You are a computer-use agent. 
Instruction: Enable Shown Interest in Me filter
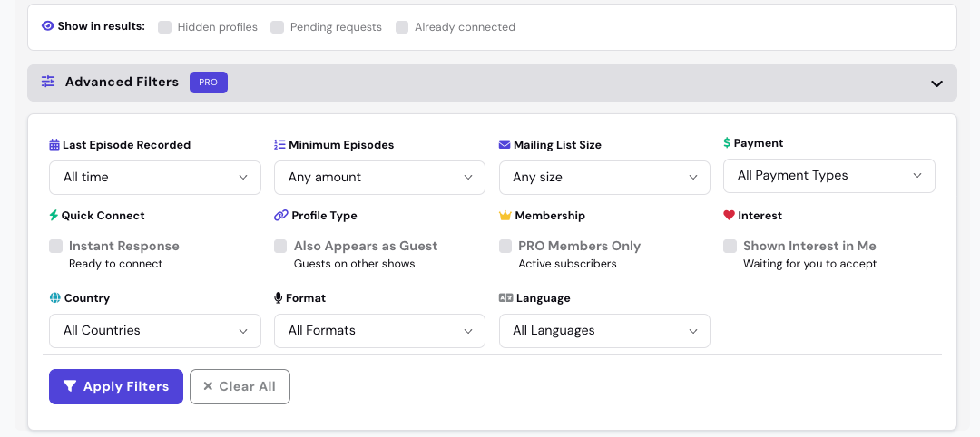pyautogui.click(x=730, y=246)
